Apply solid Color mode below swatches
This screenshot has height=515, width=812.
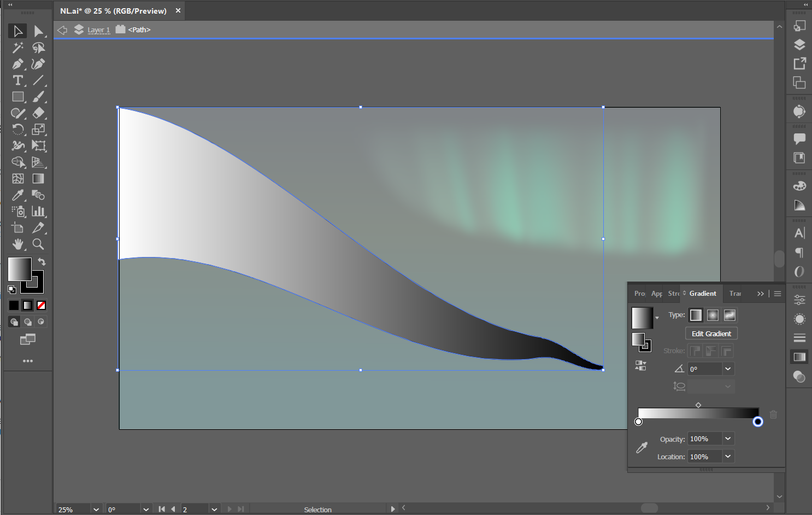(14, 305)
